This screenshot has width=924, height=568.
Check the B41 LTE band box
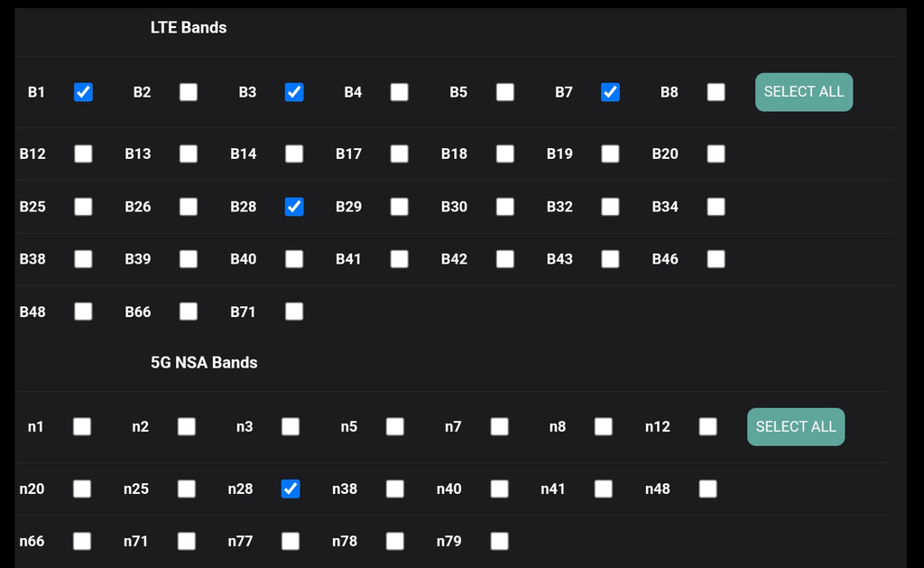point(400,259)
